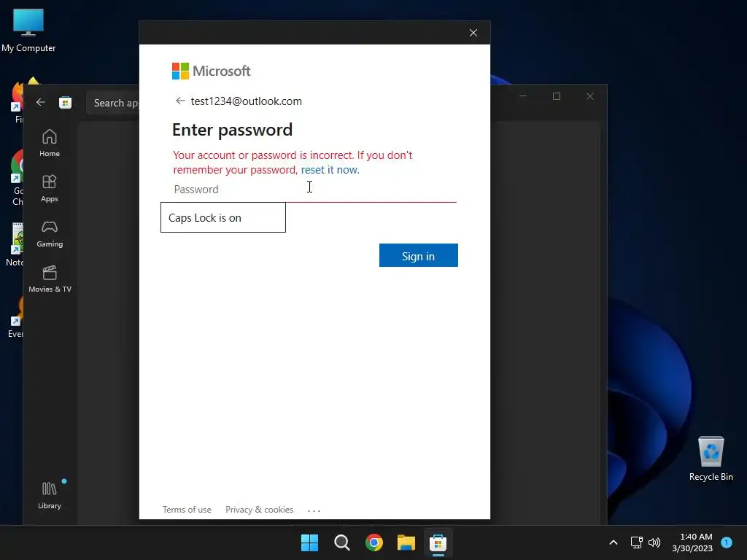The image size is (747, 560).
Task: Open network status icon in tray
Action: pyautogui.click(x=636, y=542)
